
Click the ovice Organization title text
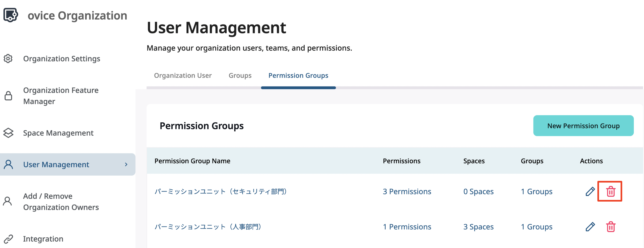pos(77,16)
